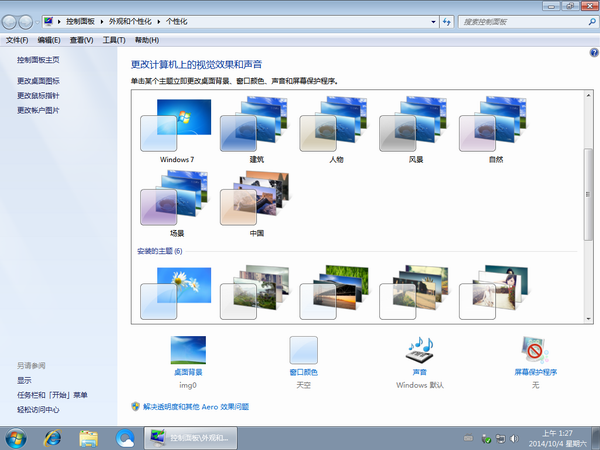Viewport: 600px width, 450px height.
Task: Click the volume speaker tray icon
Action: point(515,439)
